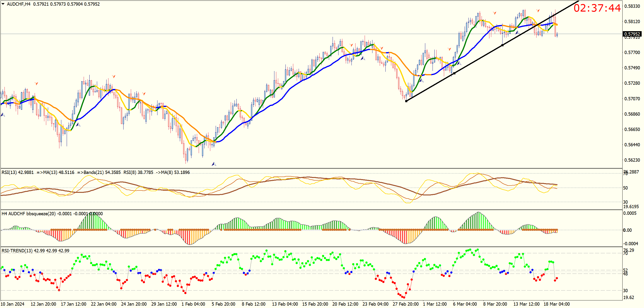Click the dropdown triangle beside AUDCHF,H4 title

pos(3,4)
